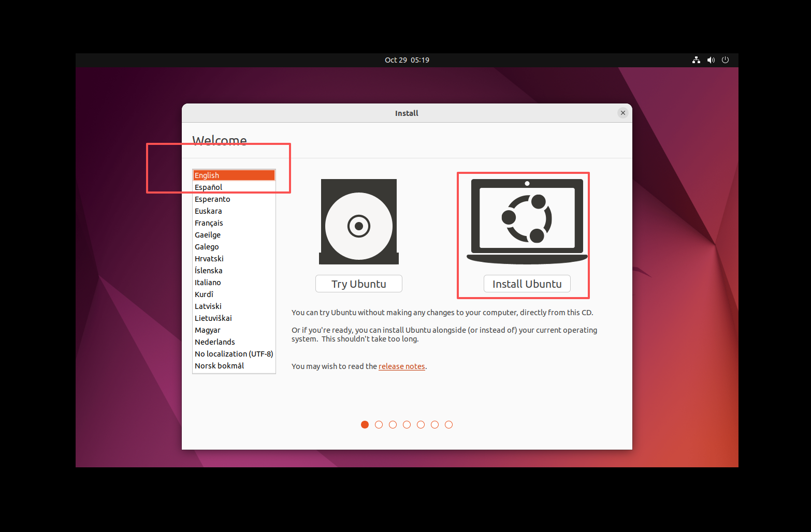The image size is (811, 532).
Task: Open the network status icon in top bar
Action: point(696,60)
